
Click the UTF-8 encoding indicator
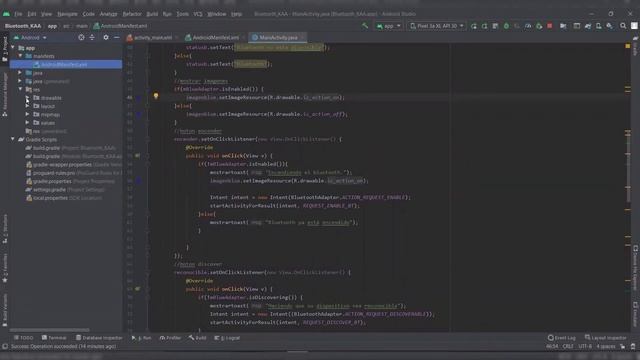point(584,347)
